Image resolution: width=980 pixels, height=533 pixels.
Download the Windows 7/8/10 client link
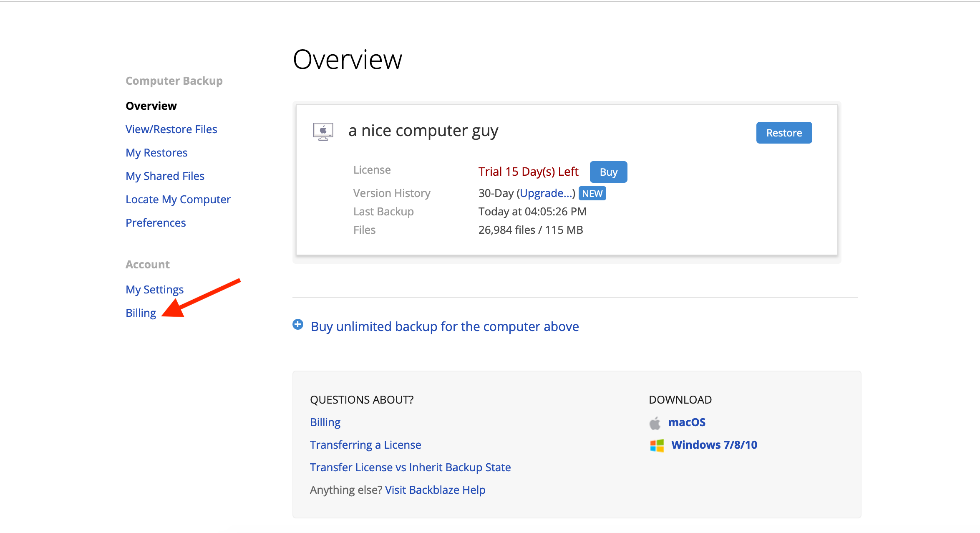pyautogui.click(x=714, y=445)
